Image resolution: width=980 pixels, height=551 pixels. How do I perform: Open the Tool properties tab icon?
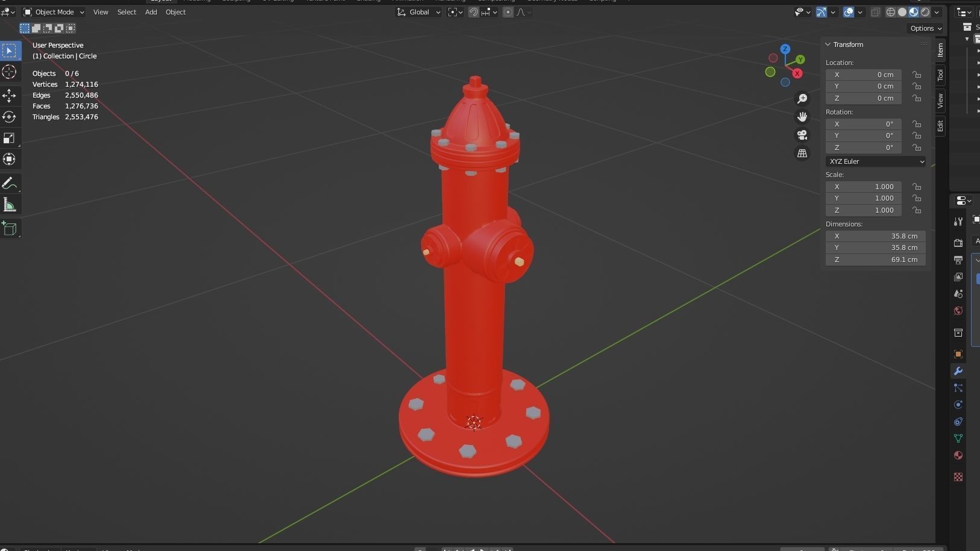click(x=958, y=222)
